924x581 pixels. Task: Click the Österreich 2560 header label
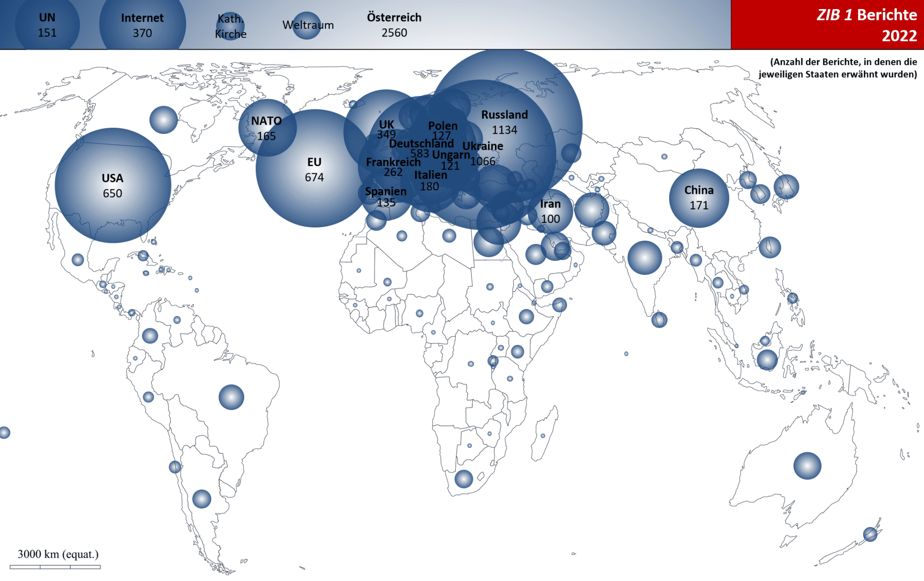394,25
